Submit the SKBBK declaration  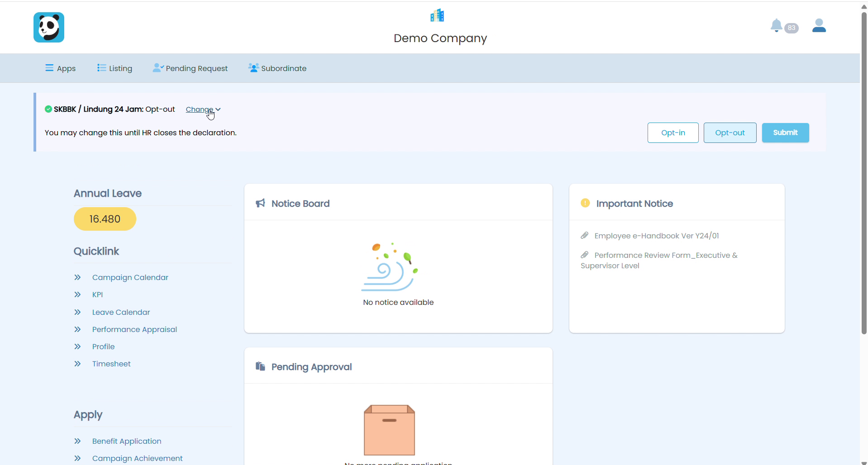pos(785,133)
